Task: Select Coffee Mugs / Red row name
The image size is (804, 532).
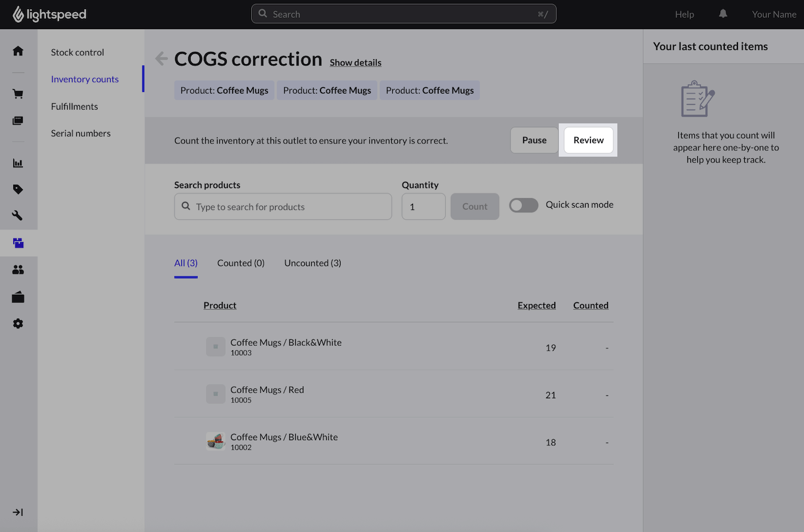Action: click(267, 390)
